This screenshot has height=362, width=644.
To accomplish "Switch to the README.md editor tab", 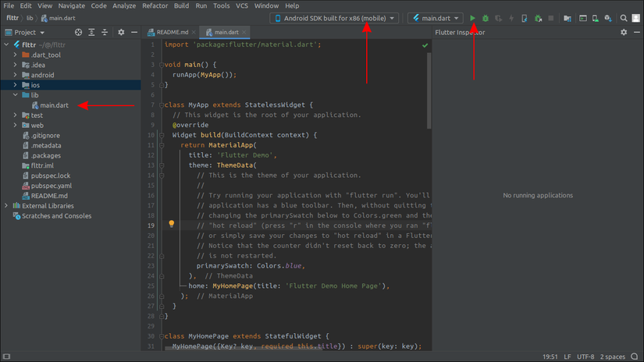I will [x=173, y=32].
